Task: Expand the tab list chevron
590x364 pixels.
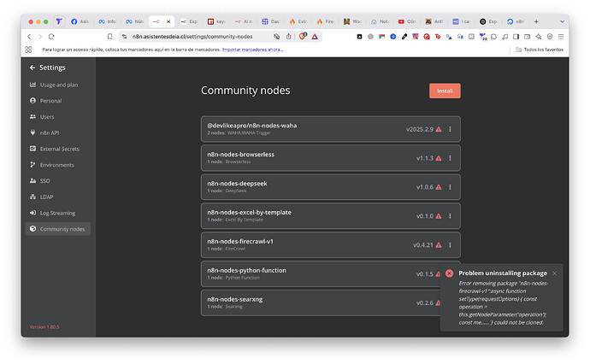Action: pos(562,21)
